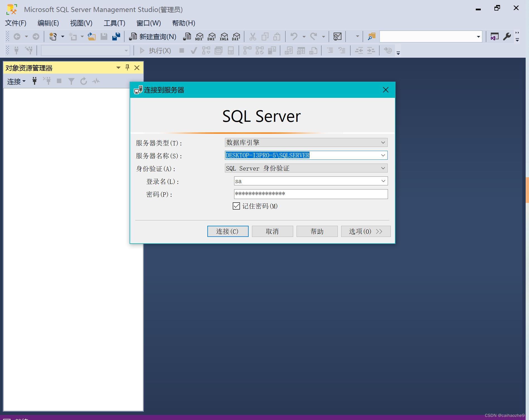529x420 pixels.
Task: Click the Copy icon in toolbar
Action: (265, 37)
